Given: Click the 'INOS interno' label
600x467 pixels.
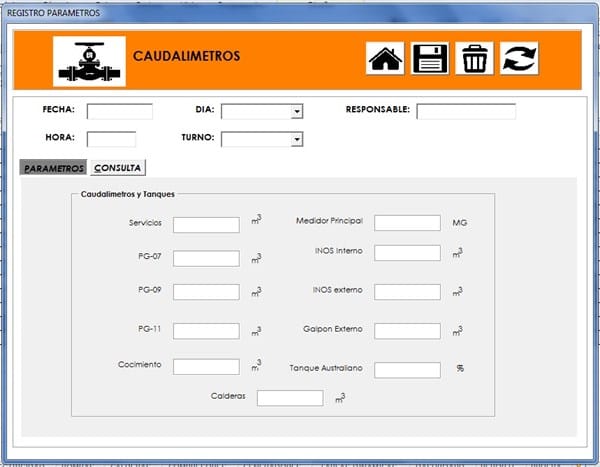Looking at the screenshot, I should pos(339,251).
